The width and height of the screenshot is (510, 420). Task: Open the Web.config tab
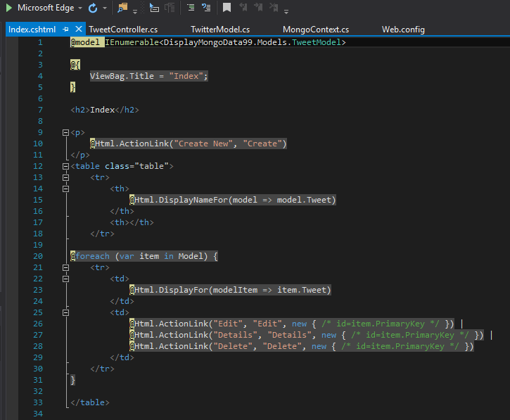click(402, 30)
